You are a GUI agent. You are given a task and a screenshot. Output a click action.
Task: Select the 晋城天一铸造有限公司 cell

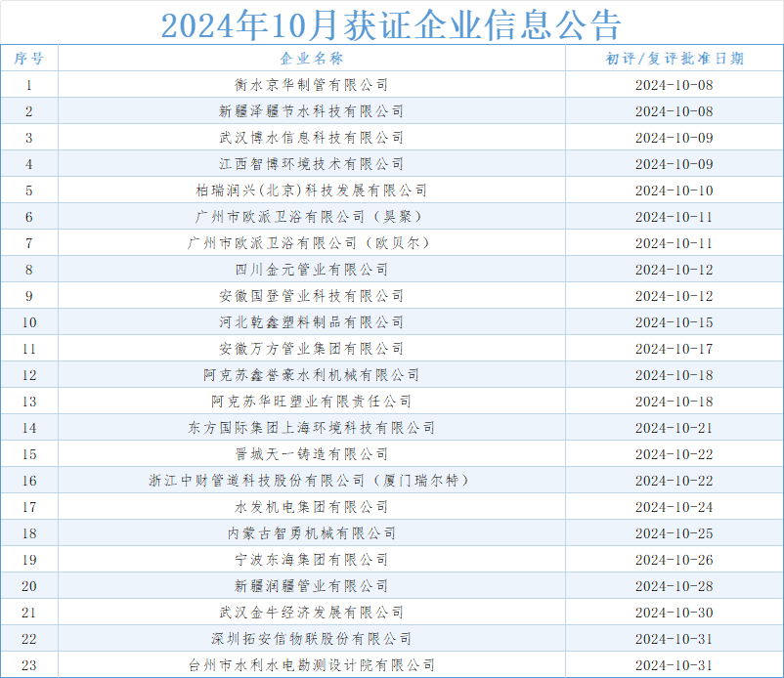click(312, 454)
